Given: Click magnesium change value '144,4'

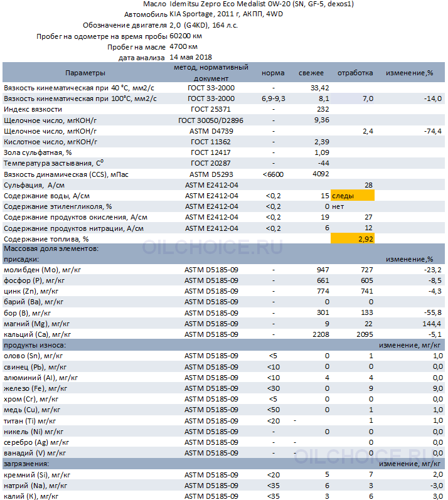Looking at the screenshot, I should (x=432, y=324).
